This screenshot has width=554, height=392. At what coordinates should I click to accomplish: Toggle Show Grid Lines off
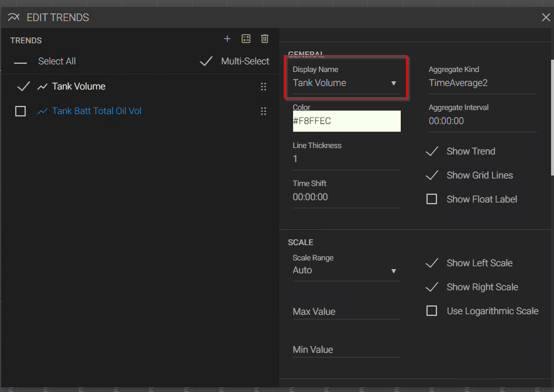tap(432, 175)
